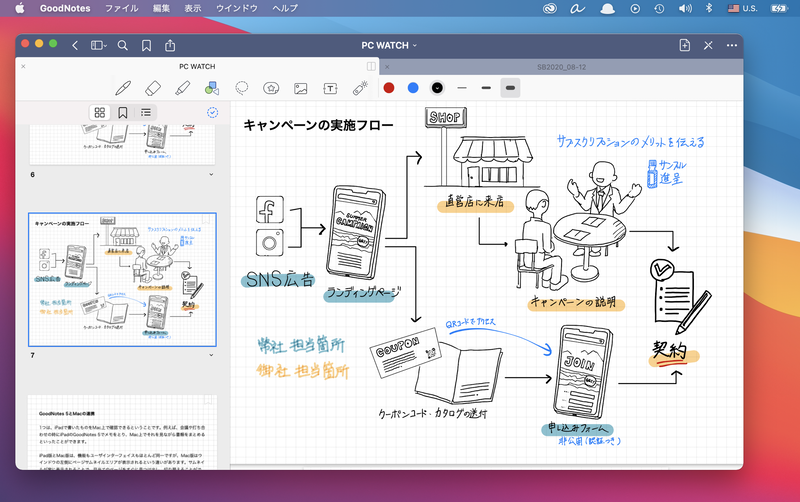Select the Highlighter tool
Viewport: 800px width, 502px height.
click(x=182, y=88)
